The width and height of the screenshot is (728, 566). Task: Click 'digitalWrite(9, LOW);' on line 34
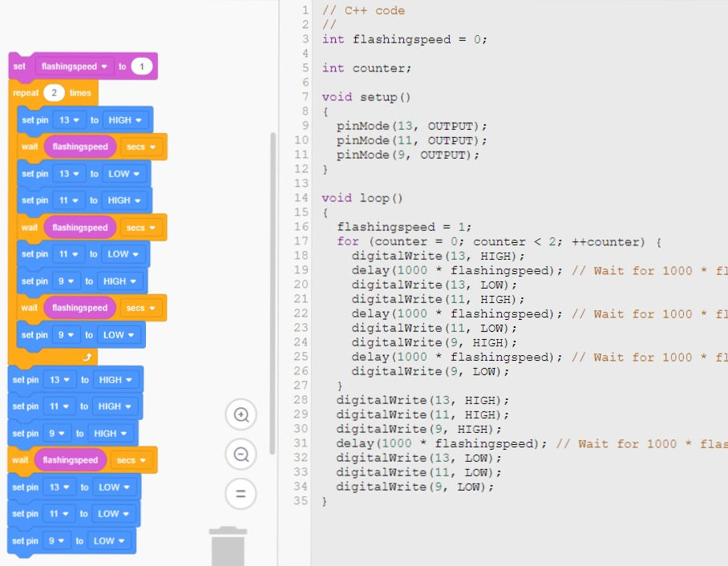415,487
